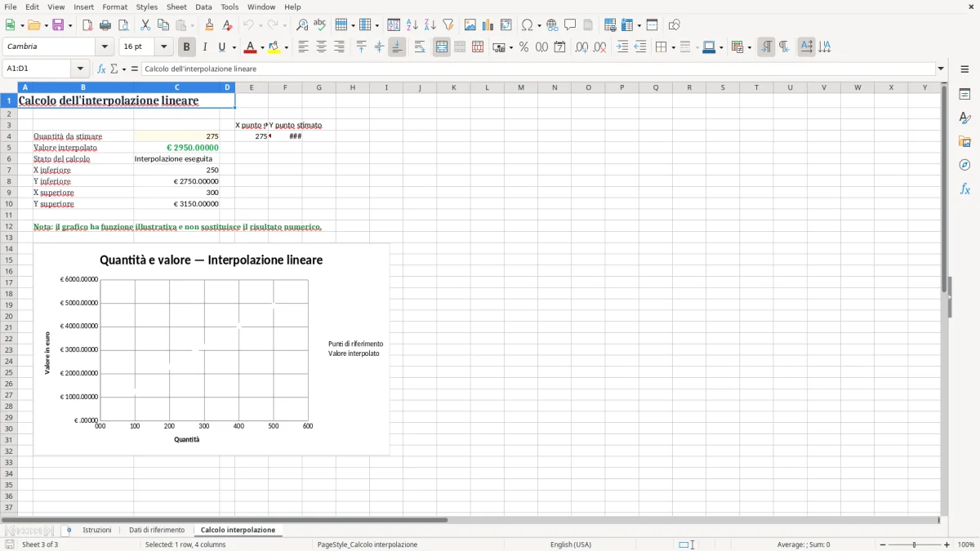Image resolution: width=980 pixels, height=551 pixels.
Task: Open the font name dropdown
Action: click(105, 47)
